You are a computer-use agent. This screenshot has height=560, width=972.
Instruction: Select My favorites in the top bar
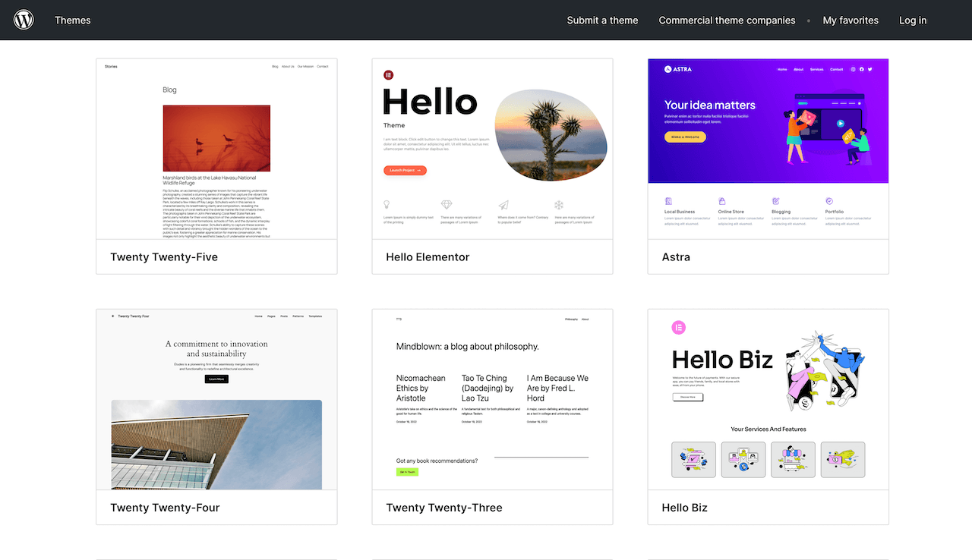850,20
